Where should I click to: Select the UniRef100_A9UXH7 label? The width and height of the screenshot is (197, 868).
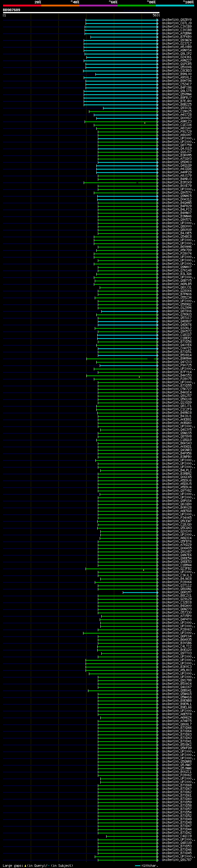[176, 135]
